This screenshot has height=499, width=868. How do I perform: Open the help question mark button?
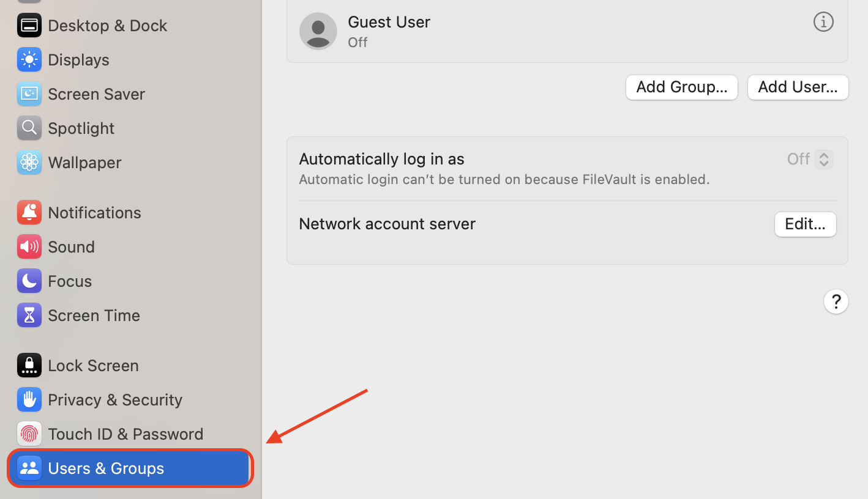pyautogui.click(x=836, y=301)
